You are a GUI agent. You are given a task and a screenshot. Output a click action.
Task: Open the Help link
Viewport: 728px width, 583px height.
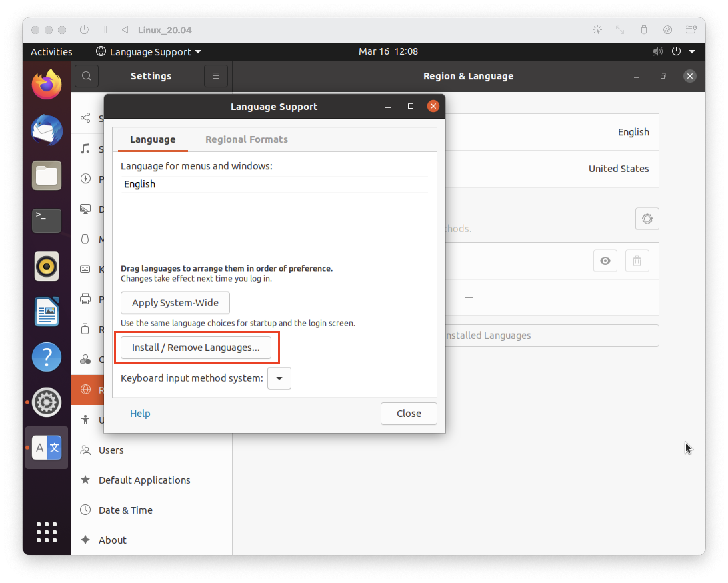click(x=140, y=414)
